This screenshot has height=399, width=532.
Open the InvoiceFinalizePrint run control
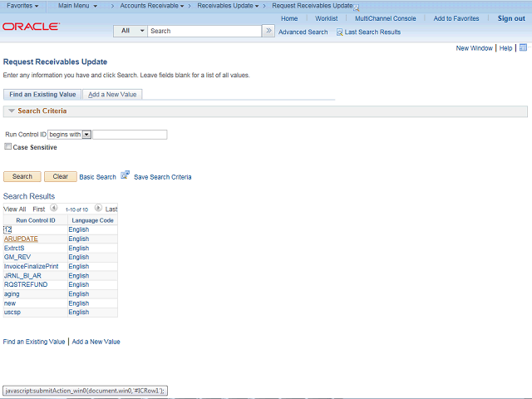click(x=32, y=266)
